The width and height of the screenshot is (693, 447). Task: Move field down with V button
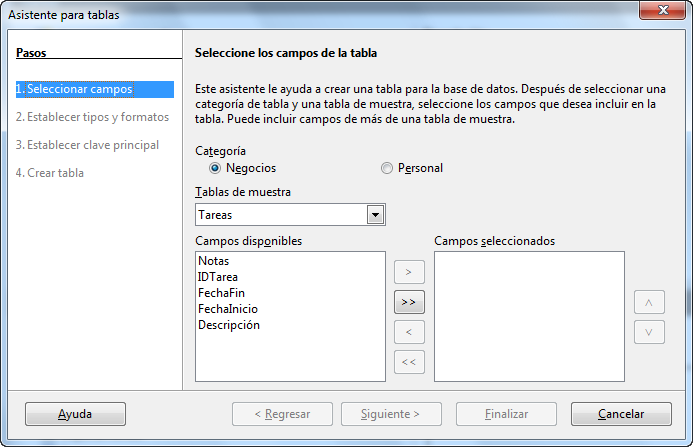[x=649, y=332]
